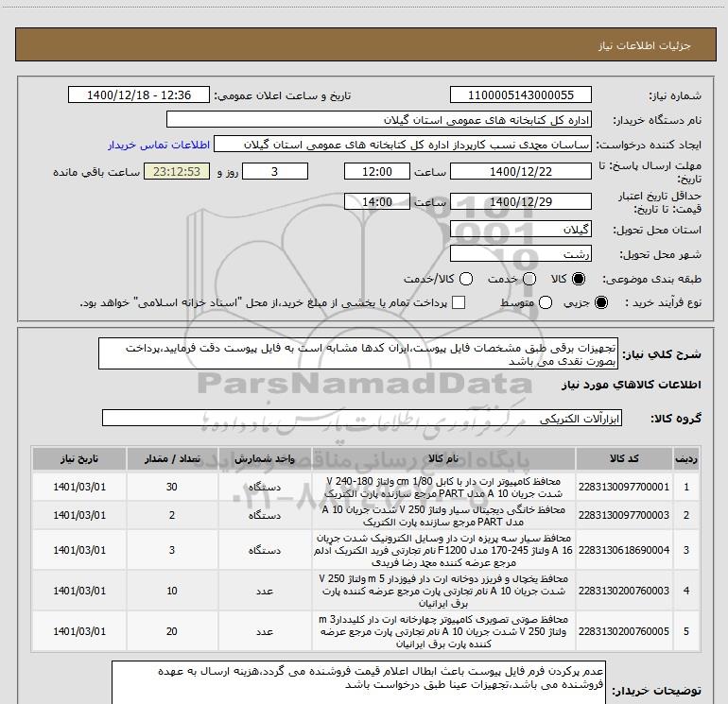
Task: Select the 'کالا' radio button
Action: (579, 279)
